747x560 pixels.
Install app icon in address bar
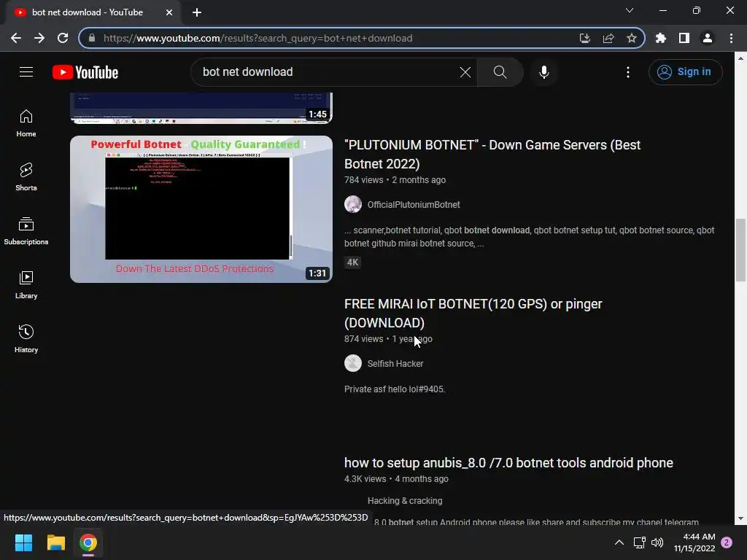585,38
